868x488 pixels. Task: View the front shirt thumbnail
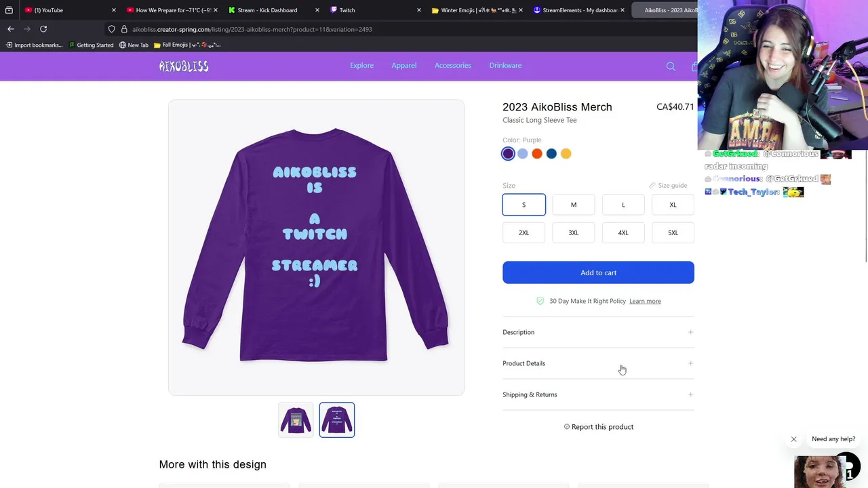click(296, 420)
